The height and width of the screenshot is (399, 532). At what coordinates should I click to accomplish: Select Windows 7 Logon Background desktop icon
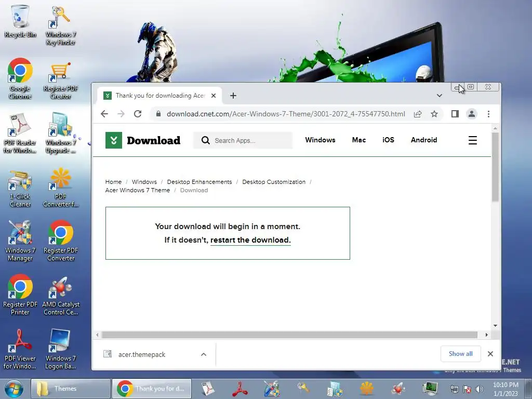tap(60, 350)
